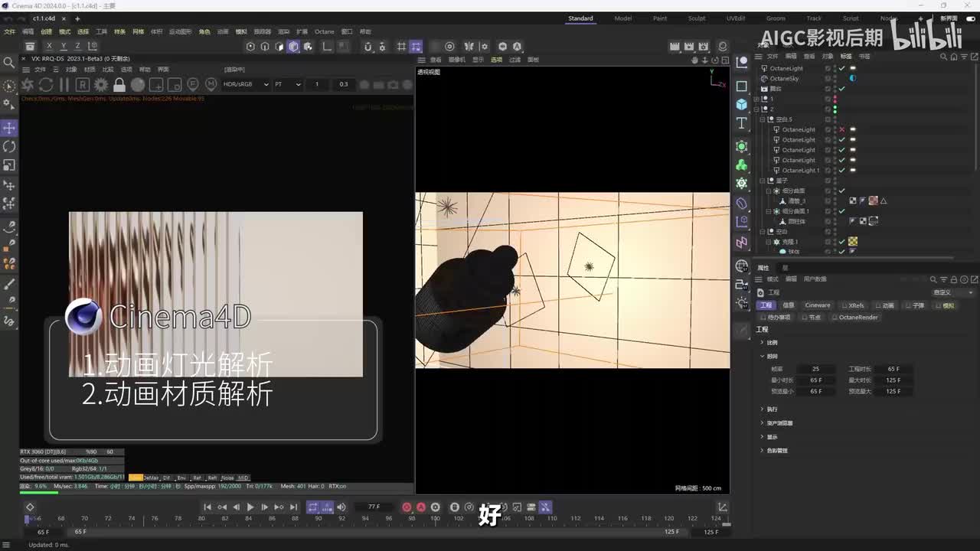Screen dimensions: 980x551
Task: Click the 信息 attribute tab button
Action: [789, 305]
